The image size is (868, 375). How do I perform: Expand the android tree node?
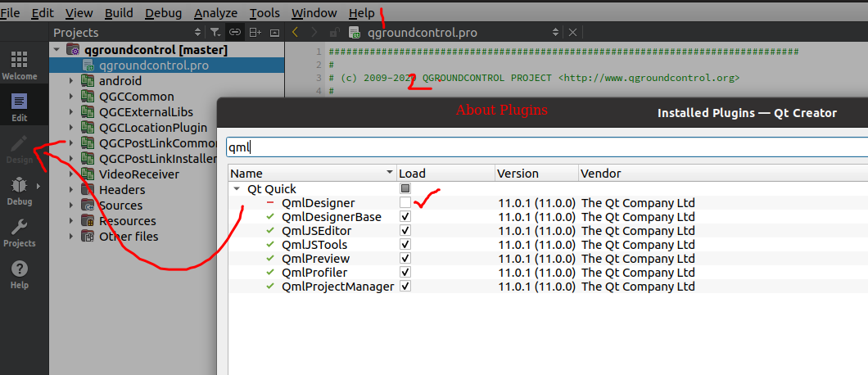71,81
